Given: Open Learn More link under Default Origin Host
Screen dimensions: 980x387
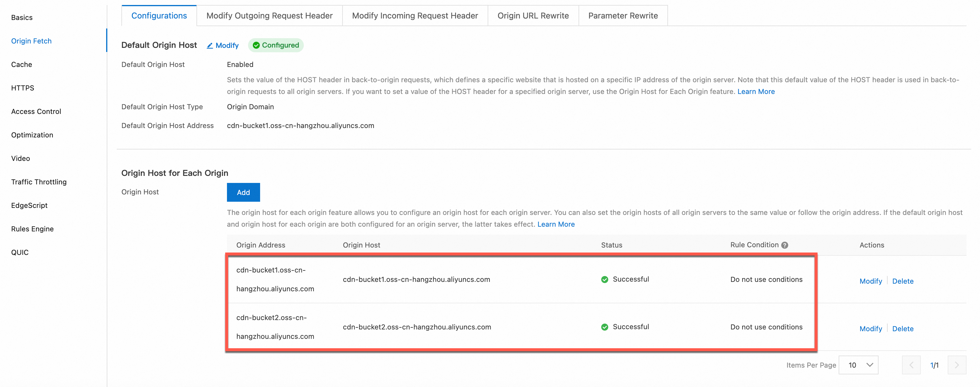Looking at the screenshot, I should tap(756, 91).
